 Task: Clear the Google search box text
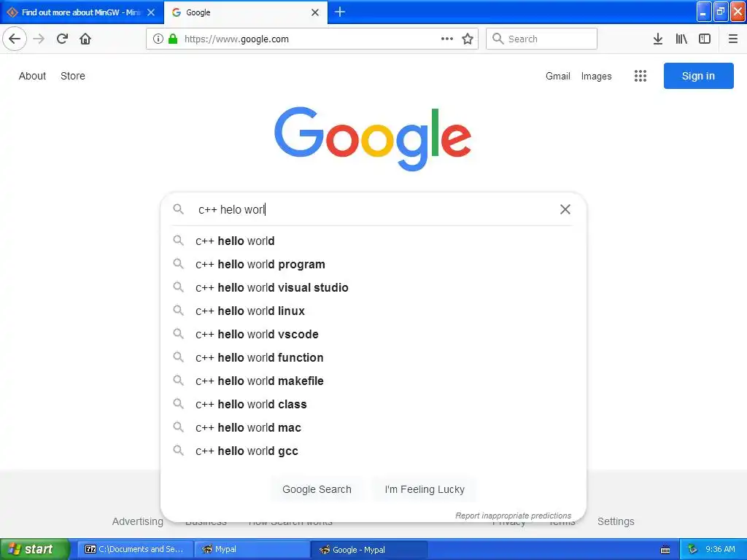[565, 209]
